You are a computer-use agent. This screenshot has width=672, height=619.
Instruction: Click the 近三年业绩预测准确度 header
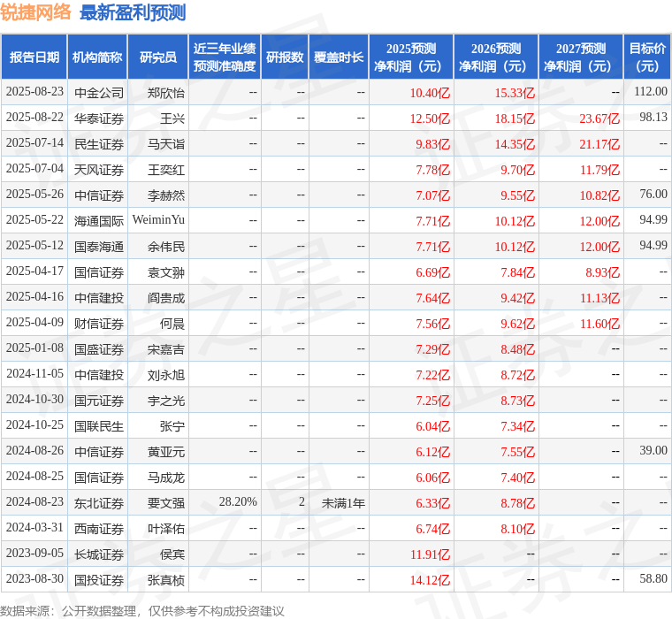click(225, 57)
